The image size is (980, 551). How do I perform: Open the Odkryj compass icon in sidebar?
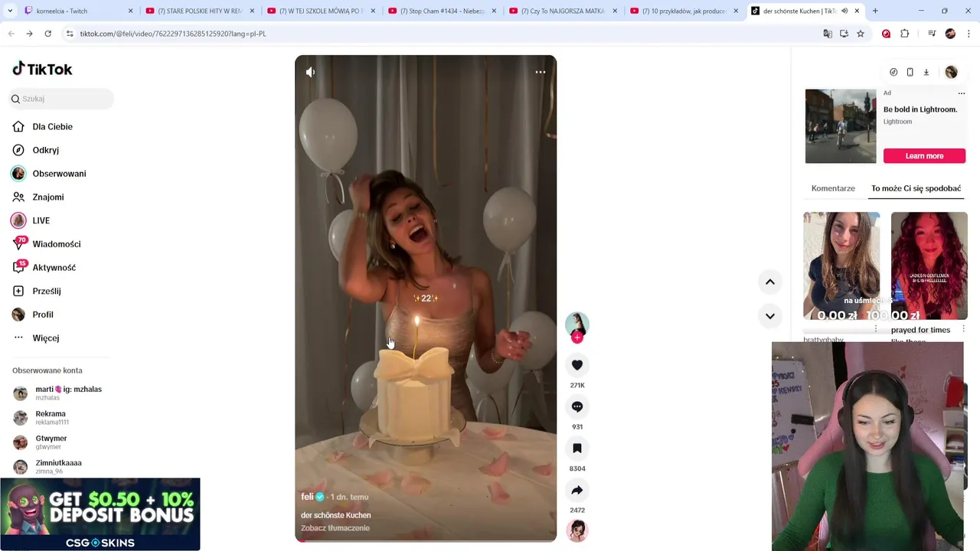tap(18, 150)
